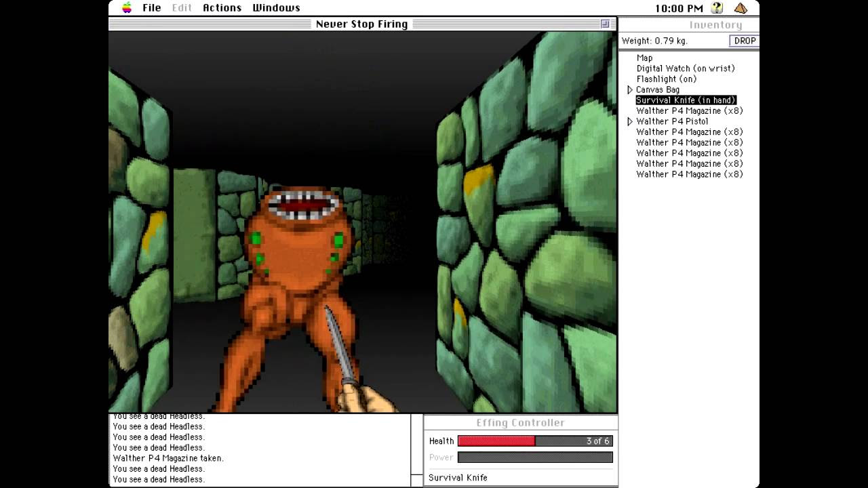The image size is (868, 488).
Task: Click the help question mark icon
Action: (717, 8)
